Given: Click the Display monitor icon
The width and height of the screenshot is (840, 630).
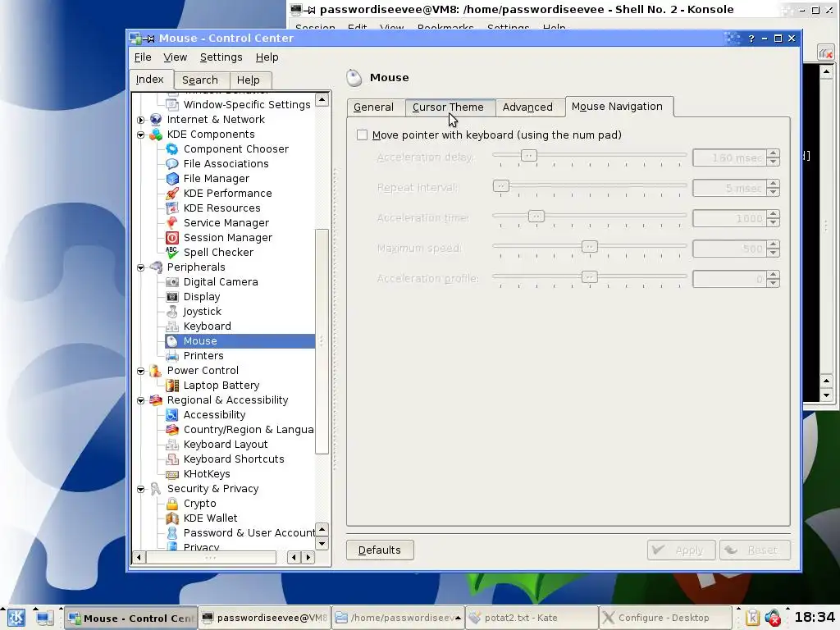Looking at the screenshot, I should pos(172,297).
